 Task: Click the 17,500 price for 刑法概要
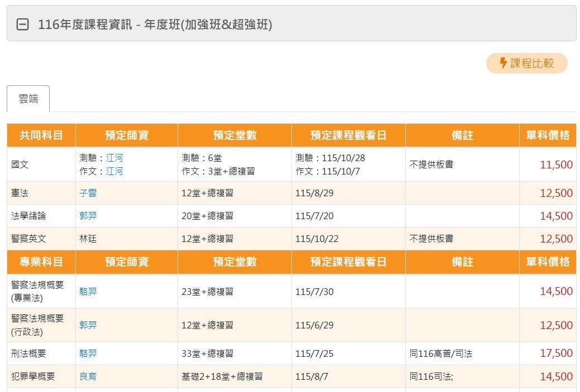(556, 353)
